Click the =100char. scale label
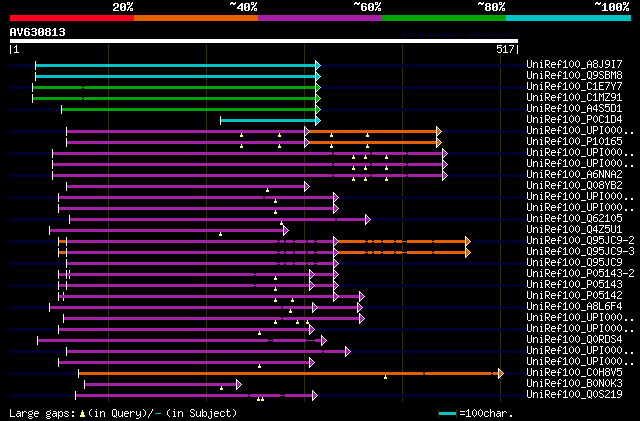 click(486, 413)
